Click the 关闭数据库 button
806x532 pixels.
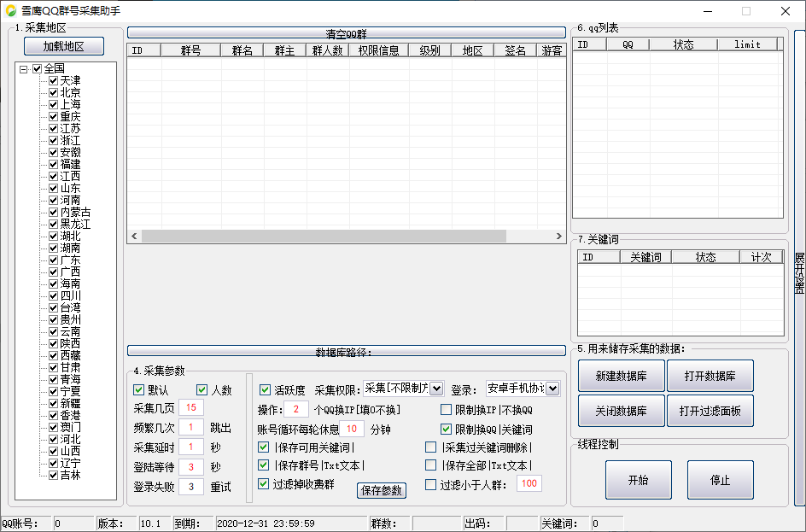(621, 411)
